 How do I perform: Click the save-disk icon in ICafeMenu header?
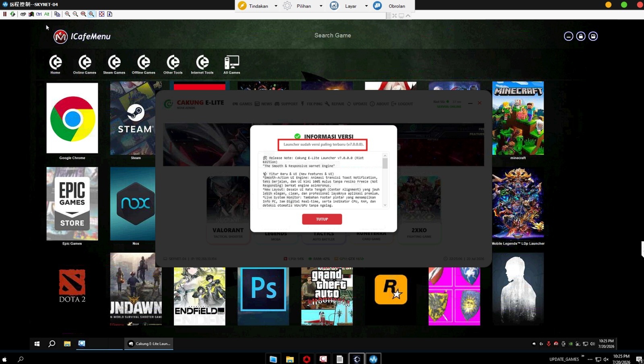tap(593, 36)
